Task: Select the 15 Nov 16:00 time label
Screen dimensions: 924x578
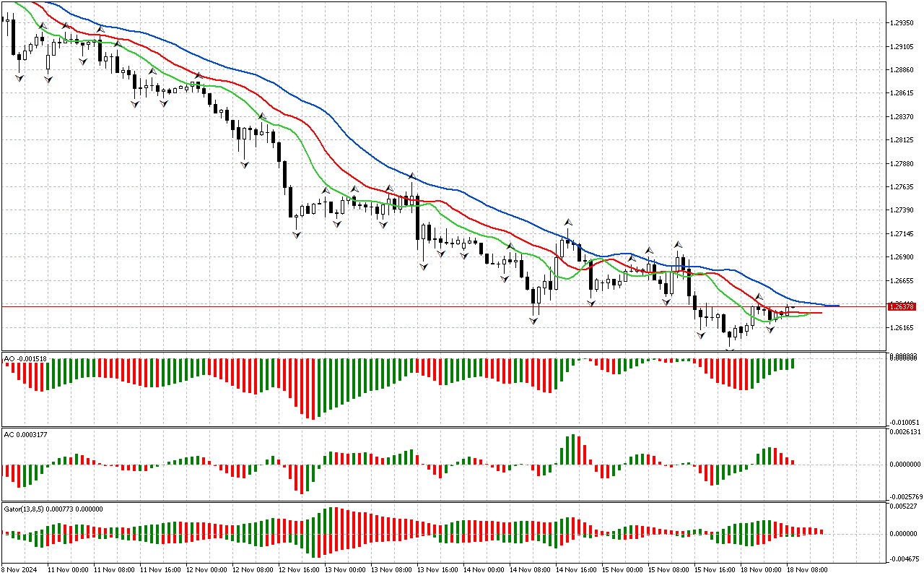Action: 715,570
